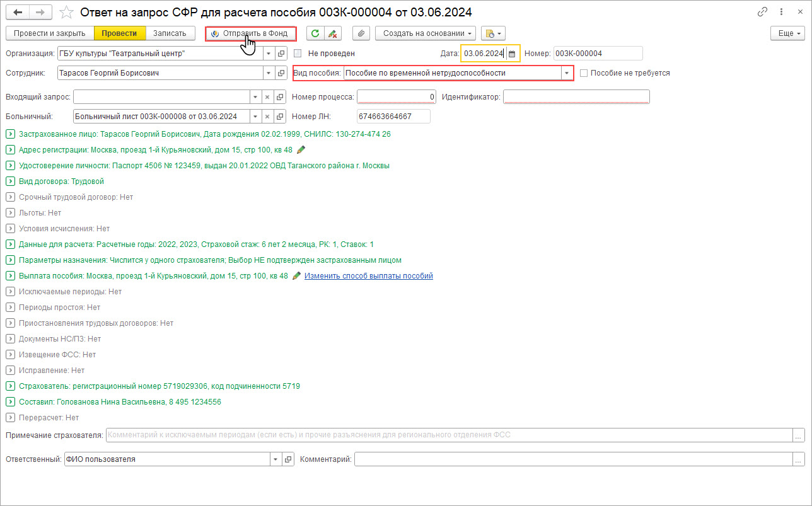The image size is (812, 506).
Task: Click the yellow Провести button
Action: click(x=120, y=33)
